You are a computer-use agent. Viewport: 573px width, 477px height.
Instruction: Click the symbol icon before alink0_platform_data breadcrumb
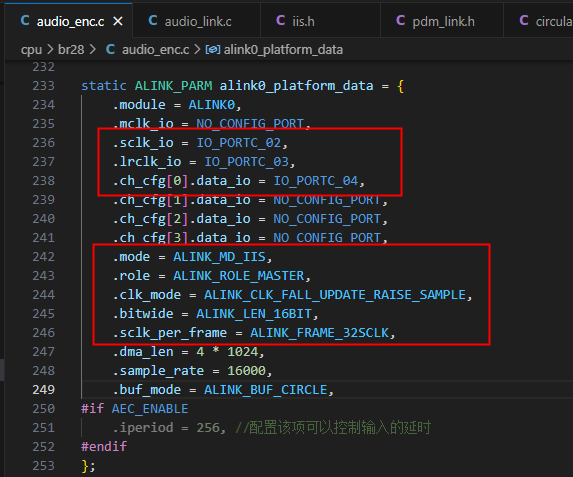[x=213, y=49]
